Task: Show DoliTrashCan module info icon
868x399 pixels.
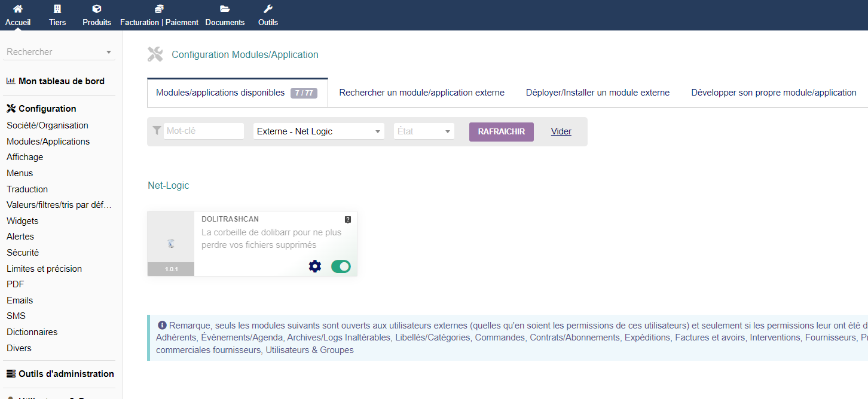Action: (348, 219)
